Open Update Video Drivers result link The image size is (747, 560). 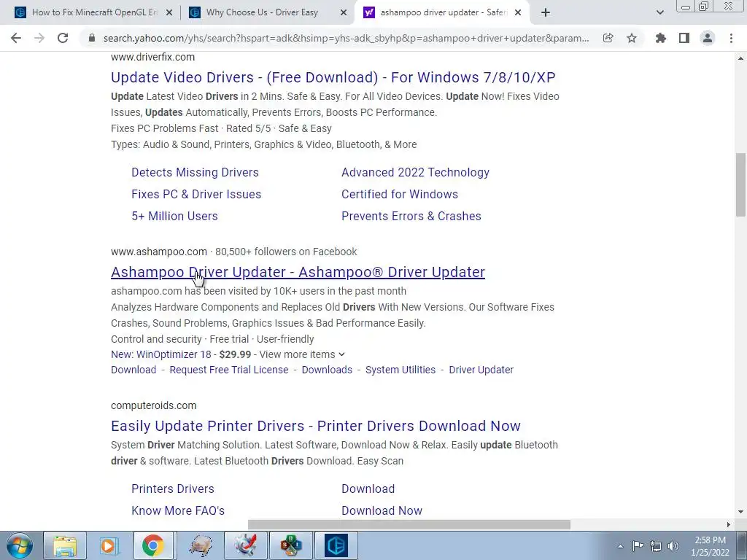pyautogui.click(x=333, y=77)
